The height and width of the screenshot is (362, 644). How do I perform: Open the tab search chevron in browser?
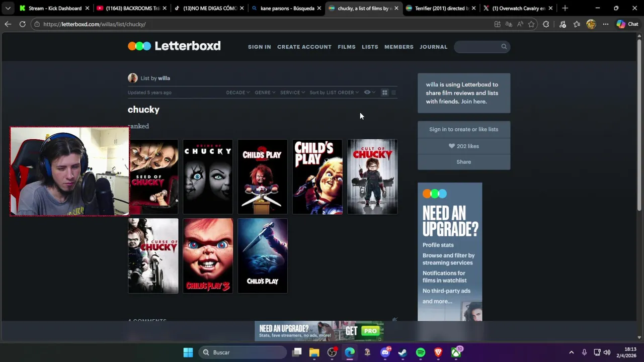8,8
